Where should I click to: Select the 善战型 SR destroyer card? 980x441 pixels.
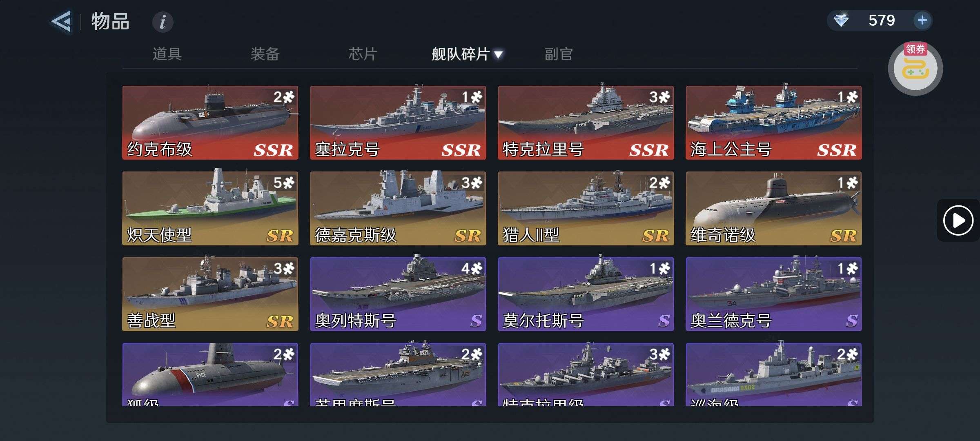pos(210,294)
